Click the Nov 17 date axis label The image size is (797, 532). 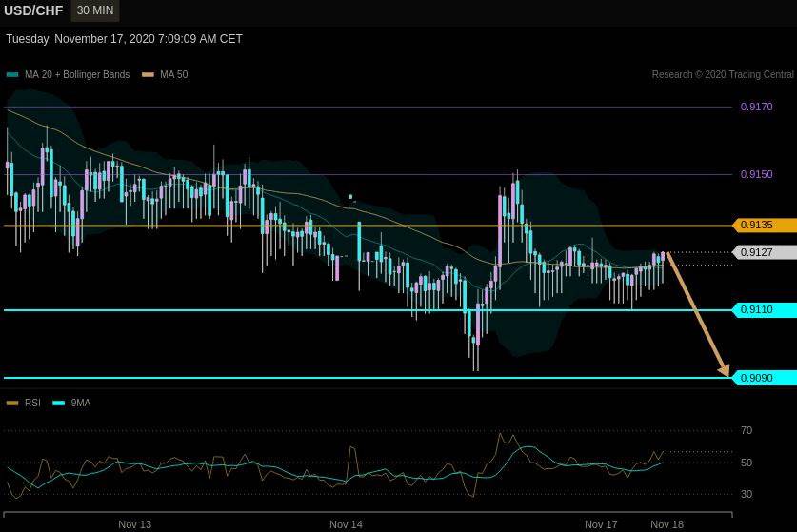pos(601,524)
